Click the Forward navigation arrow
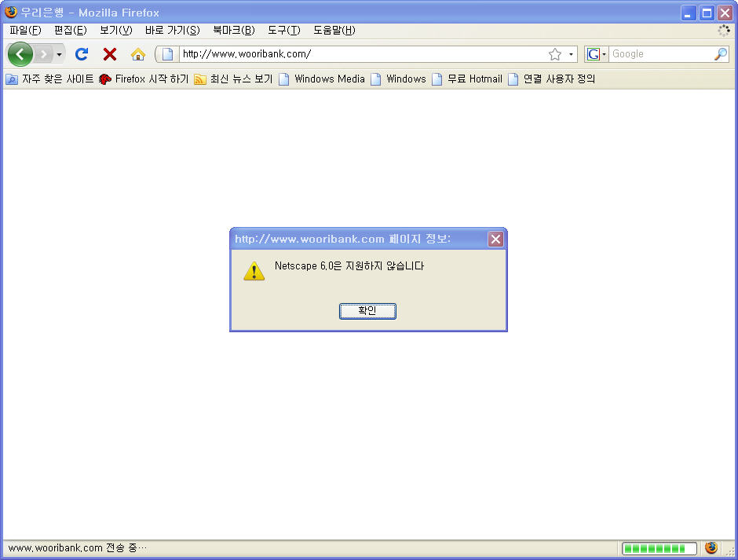Screen dimensions: 738x560 coord(44,54)
